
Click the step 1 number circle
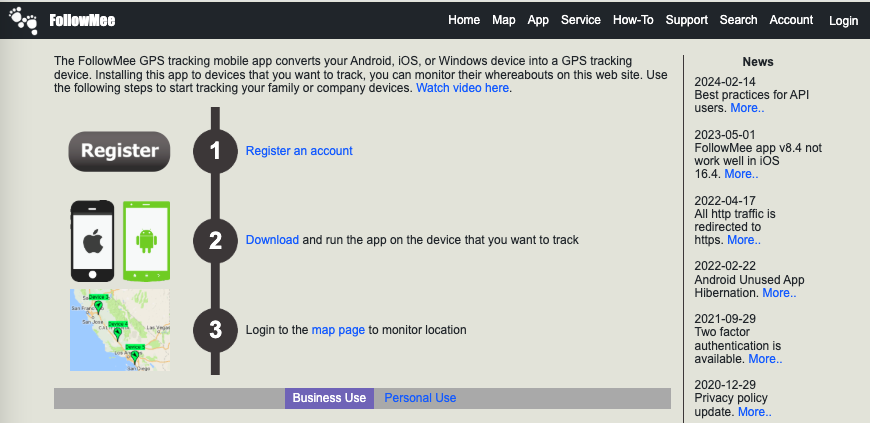(x=215, y=151)
